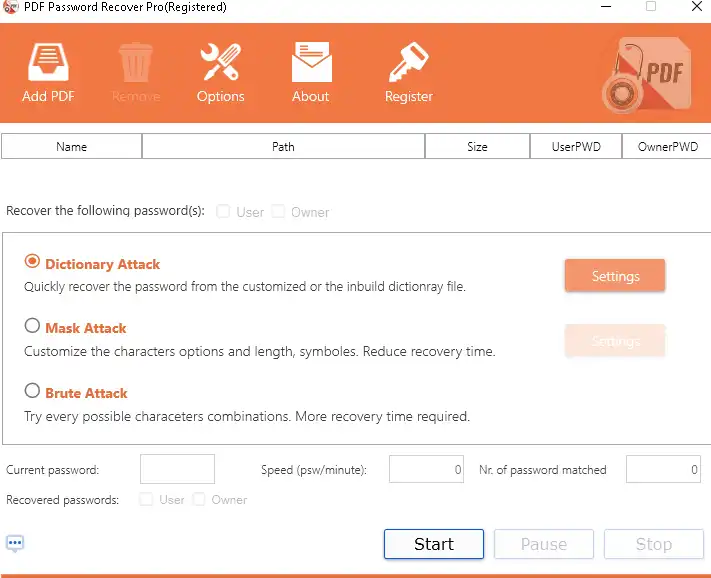Click the PDF padlock logo
Viewport: 711px width, 578px height.
(646, 75)
